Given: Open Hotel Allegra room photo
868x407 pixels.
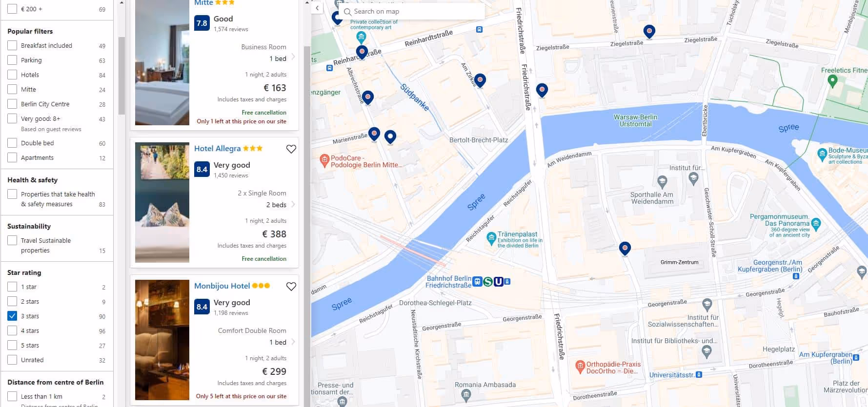Looking at the screenshot, I should click(x=162, y=202).
